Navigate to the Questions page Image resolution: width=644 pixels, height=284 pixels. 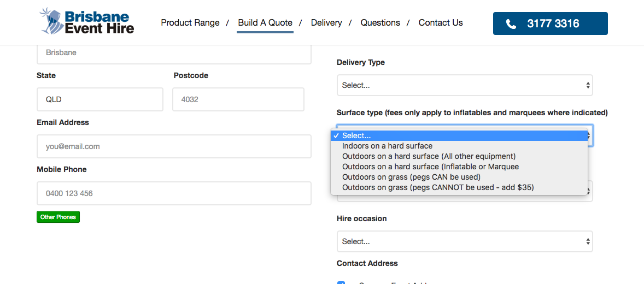[x=380, y=23]
